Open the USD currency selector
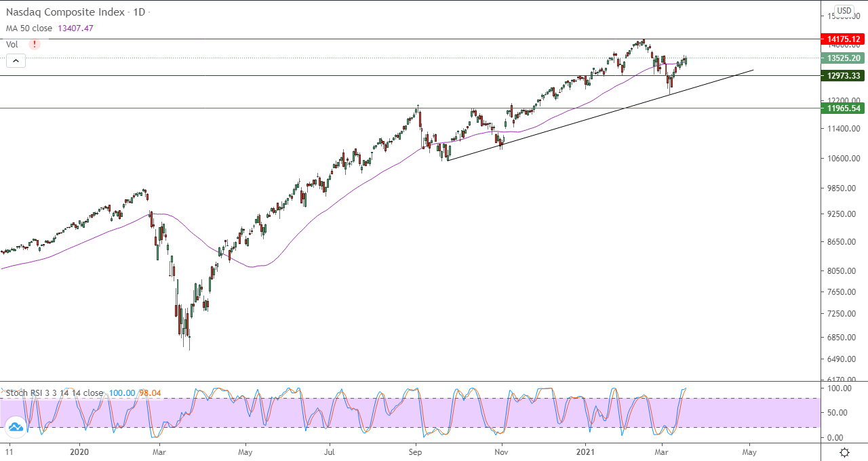This screenshot has height=461, width=868. click(844, 10)
